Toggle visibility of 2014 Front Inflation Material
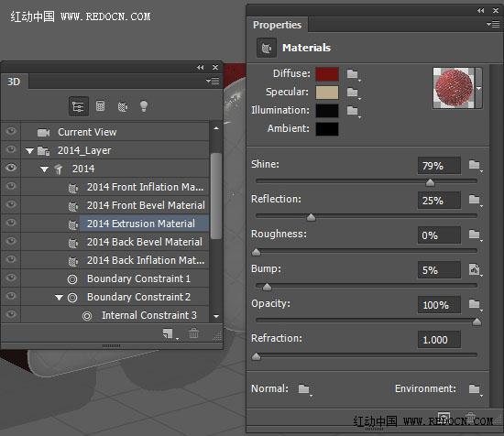This screenshot has height=436, width=504. (11, 186)
